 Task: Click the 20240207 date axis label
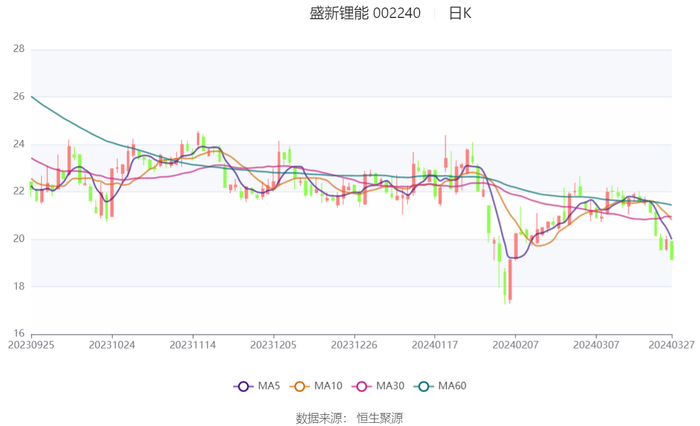tap(514, 344)
